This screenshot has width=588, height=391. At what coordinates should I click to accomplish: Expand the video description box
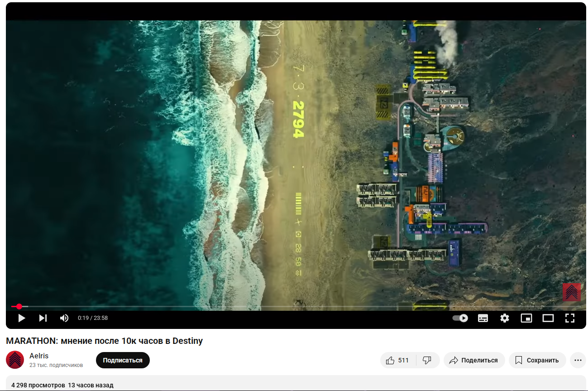pyautogui.click(x=296, y=383)
